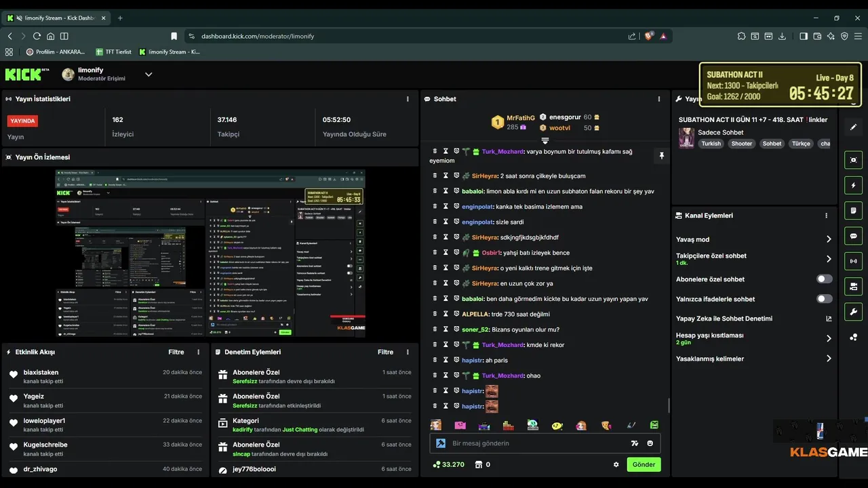Bookmark this page icon in address bar
The width and height of the screenshot is (868, 488).
174,36
